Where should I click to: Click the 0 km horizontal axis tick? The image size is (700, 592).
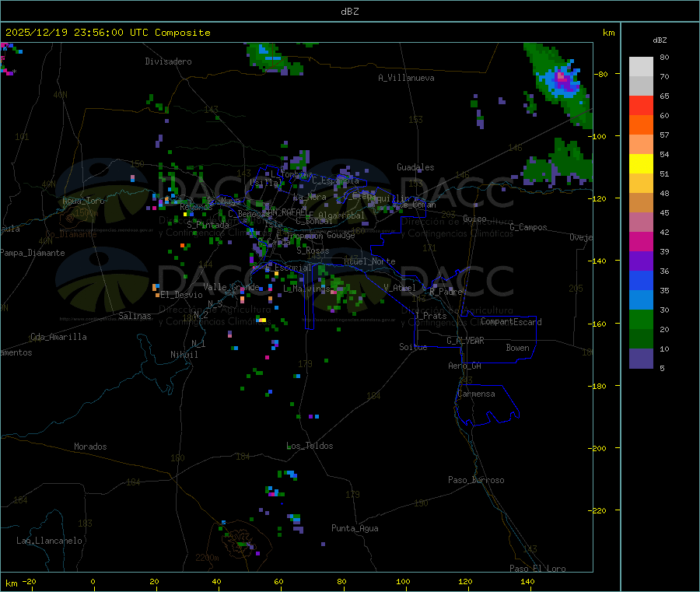tap(93, 581)
